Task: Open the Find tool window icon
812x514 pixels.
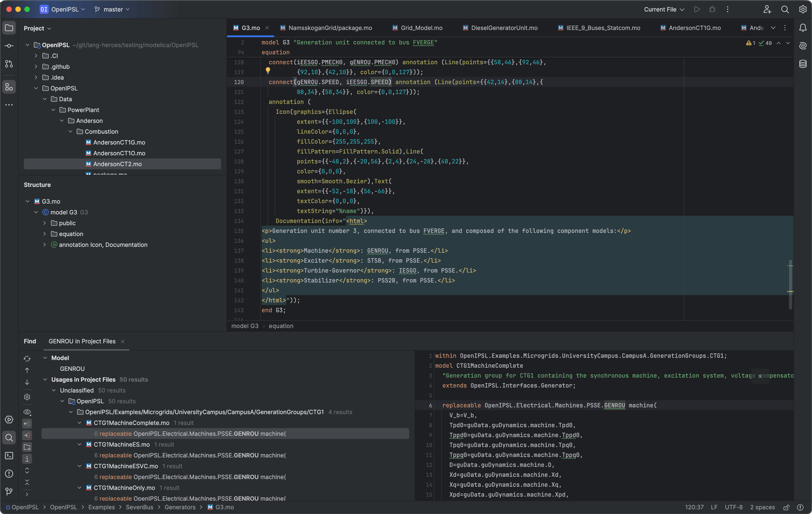Action: pos(9,438)
